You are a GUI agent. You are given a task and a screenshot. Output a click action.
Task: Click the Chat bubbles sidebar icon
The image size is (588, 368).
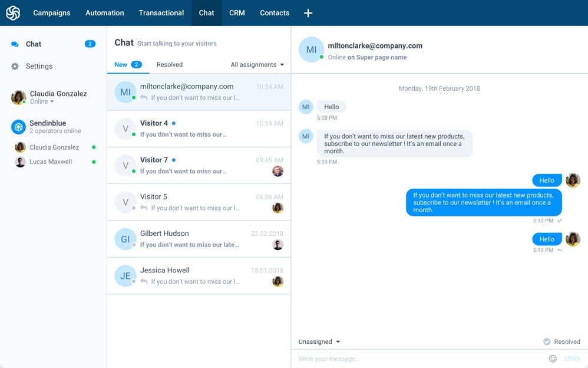[15, 44]
